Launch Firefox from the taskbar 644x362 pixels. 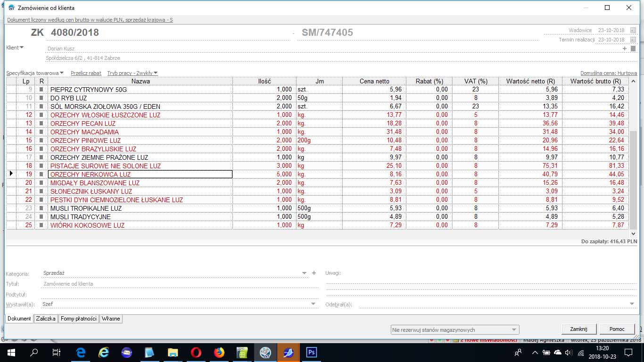(x=219, y=352)
